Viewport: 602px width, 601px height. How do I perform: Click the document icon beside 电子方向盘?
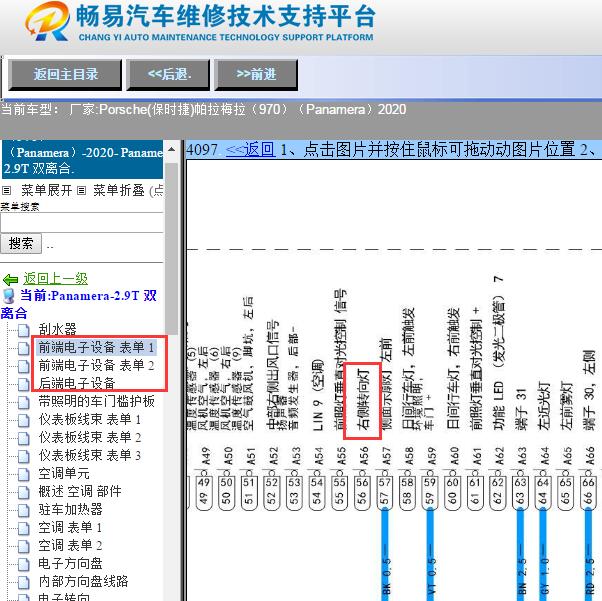click(23, 565)
